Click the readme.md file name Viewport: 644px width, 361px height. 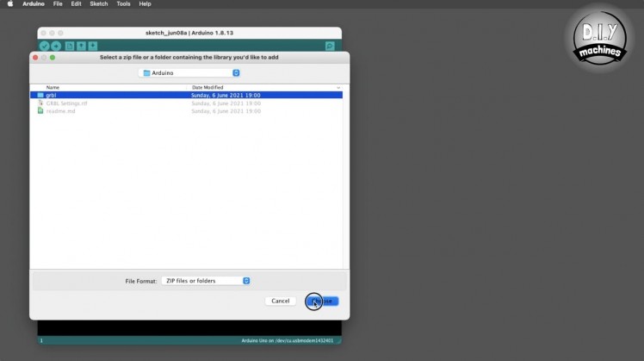point(61,111)
